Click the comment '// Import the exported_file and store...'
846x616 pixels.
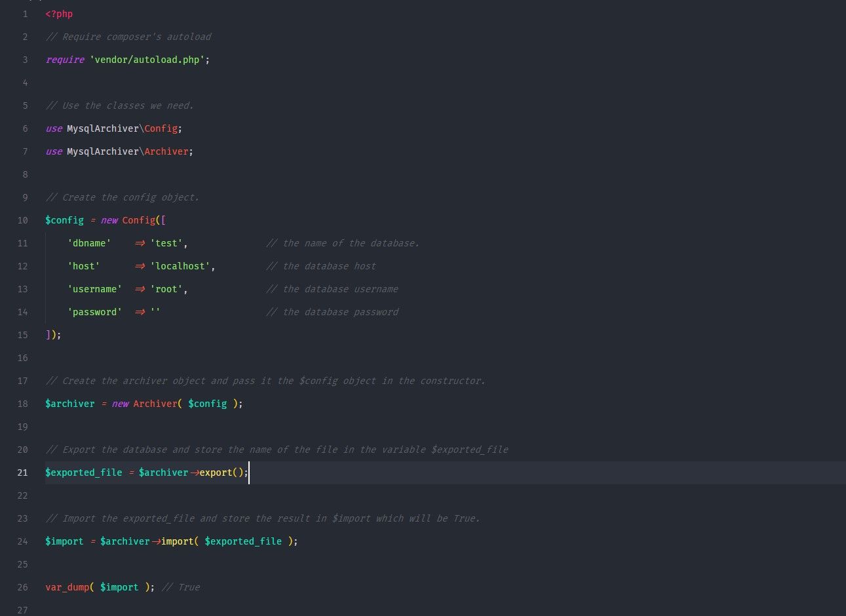tap(263, 518)
